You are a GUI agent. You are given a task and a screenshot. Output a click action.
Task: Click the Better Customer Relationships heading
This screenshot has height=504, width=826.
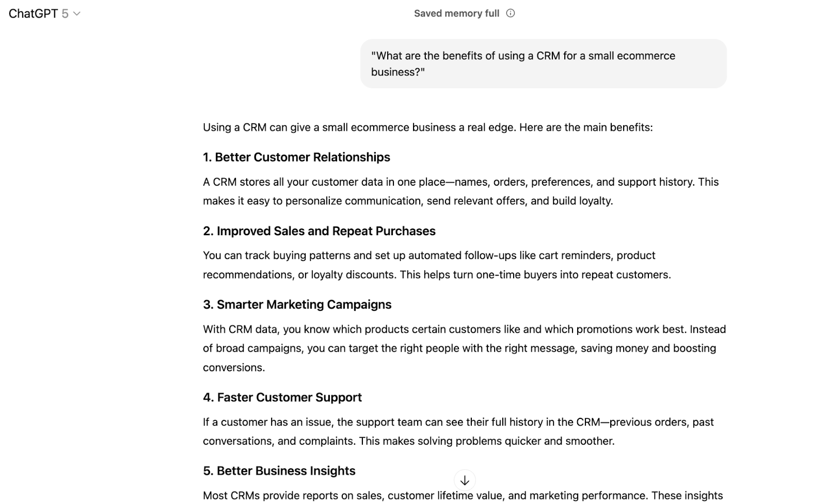point(296,157)
